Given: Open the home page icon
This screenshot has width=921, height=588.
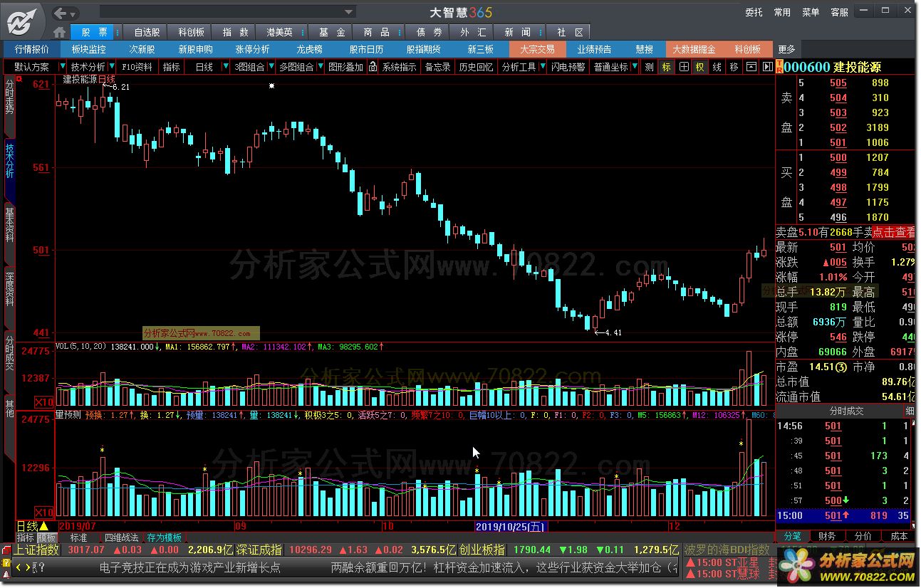Looking at the screenshot, I should tap(60, 33).
